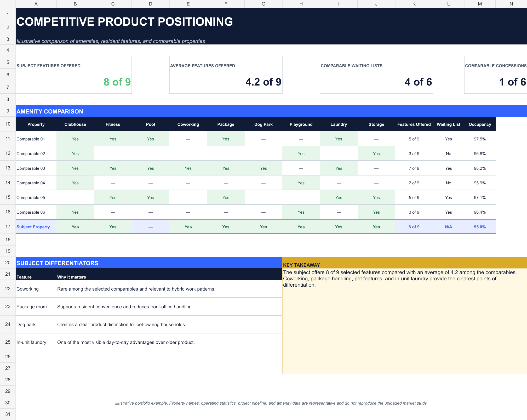Click the pet-owning households description
The image size is (527, 420).
tap(122, 324)
